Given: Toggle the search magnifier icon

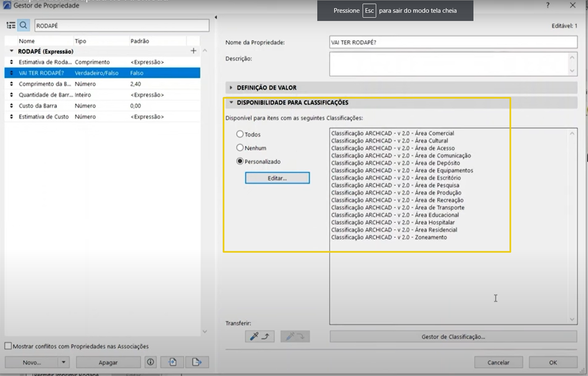Looking at the screenshot, I should click(x=24, y=25).
